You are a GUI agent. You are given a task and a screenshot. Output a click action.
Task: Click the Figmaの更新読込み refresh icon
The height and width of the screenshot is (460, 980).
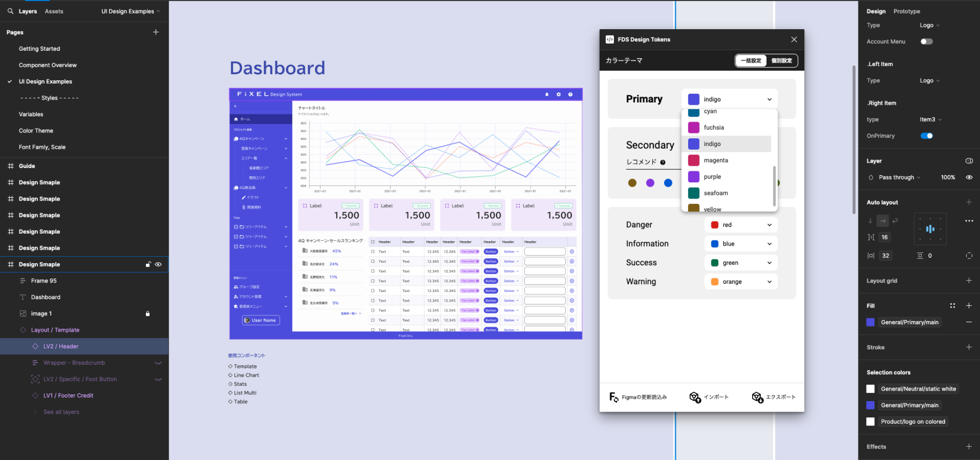pos(614,397)
